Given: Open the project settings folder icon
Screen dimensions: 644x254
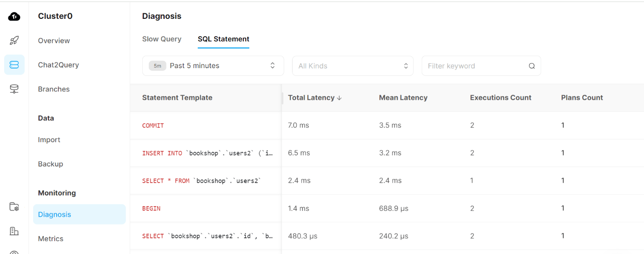Looking at the screenshot, I should (x=14, y=207).
